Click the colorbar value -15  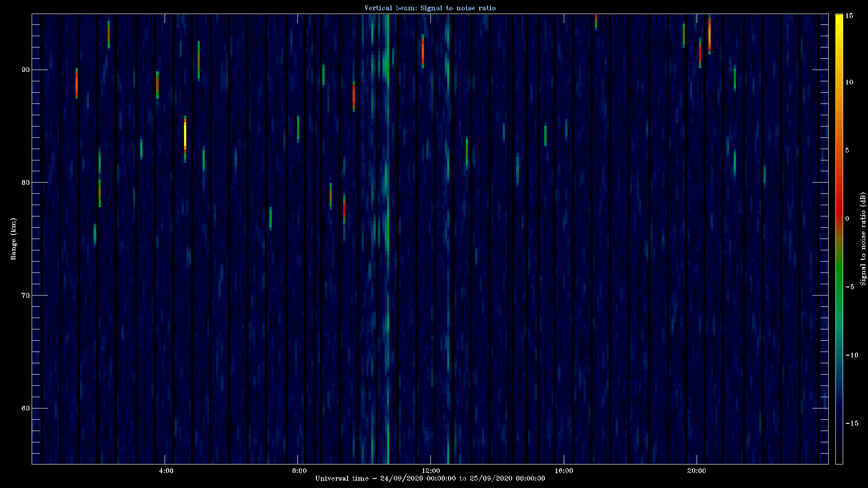pos(851,423)
